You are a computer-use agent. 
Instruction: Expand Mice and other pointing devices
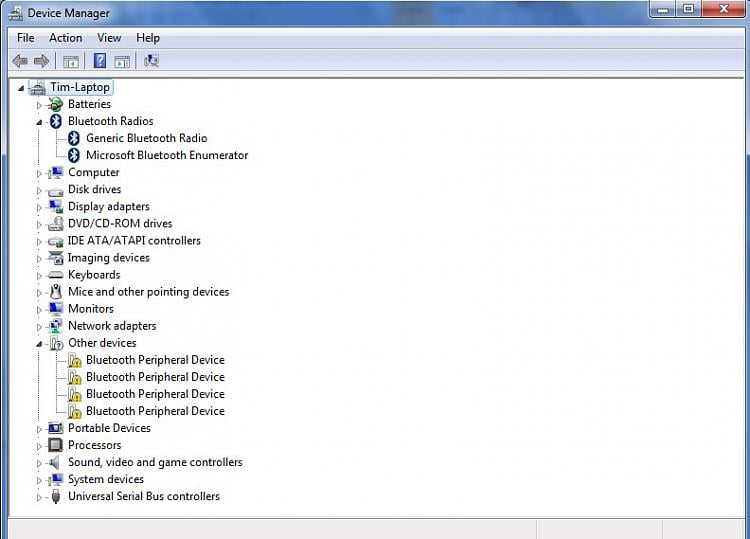click(39, 293)
